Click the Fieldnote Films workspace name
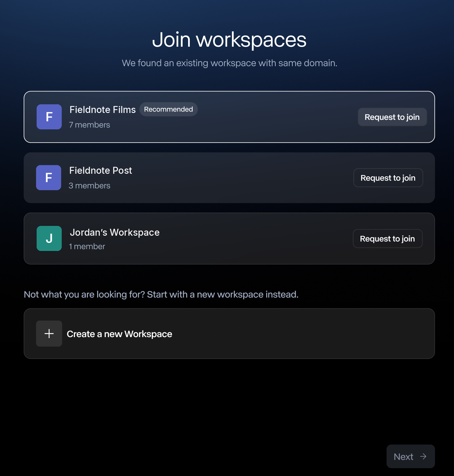 coord(103,110)
